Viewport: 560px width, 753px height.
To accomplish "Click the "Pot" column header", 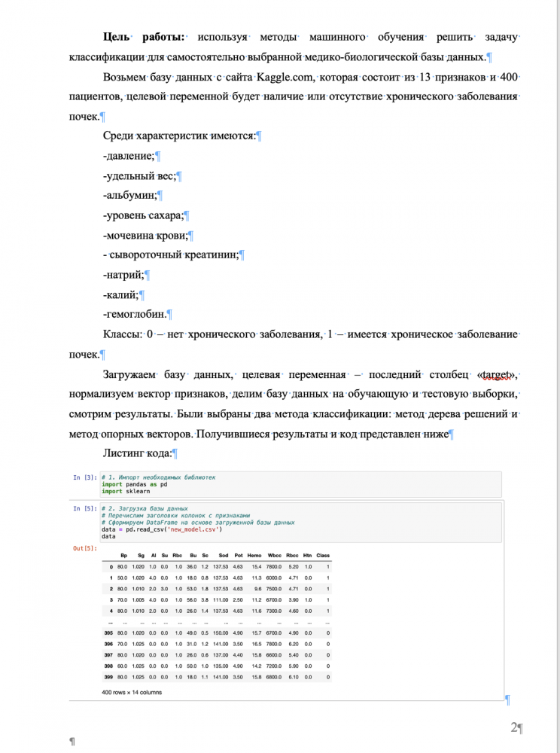I will tap(239, 555).
